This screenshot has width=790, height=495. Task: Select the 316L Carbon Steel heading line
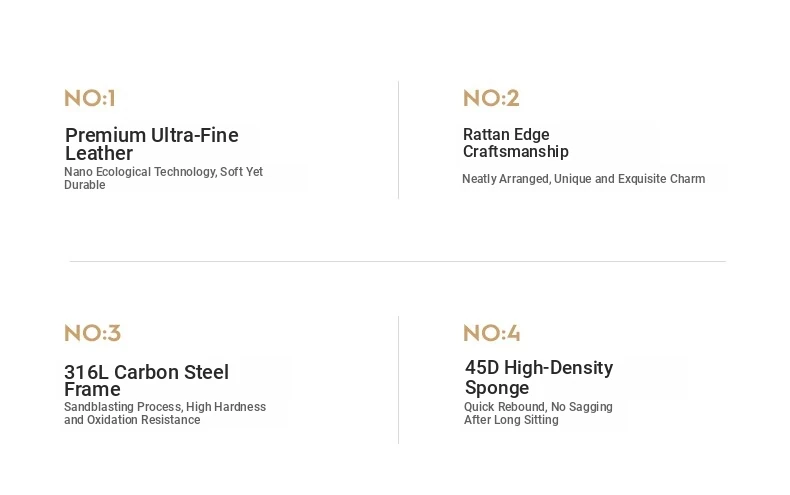(146, 372)
